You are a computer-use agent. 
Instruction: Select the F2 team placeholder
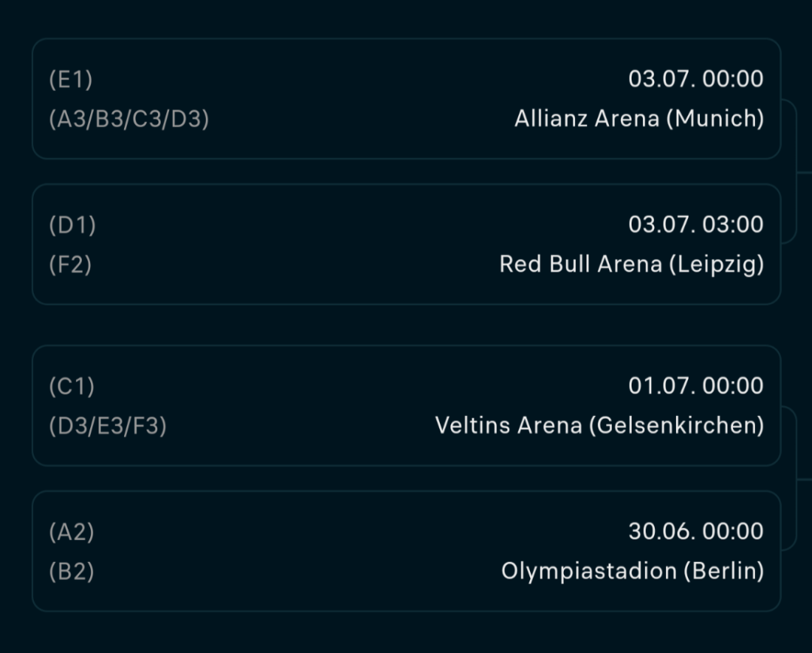(71, 264)
